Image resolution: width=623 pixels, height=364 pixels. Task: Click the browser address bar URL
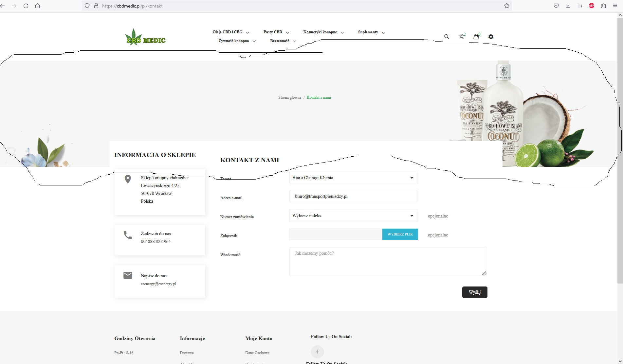[x=132, y=6]
